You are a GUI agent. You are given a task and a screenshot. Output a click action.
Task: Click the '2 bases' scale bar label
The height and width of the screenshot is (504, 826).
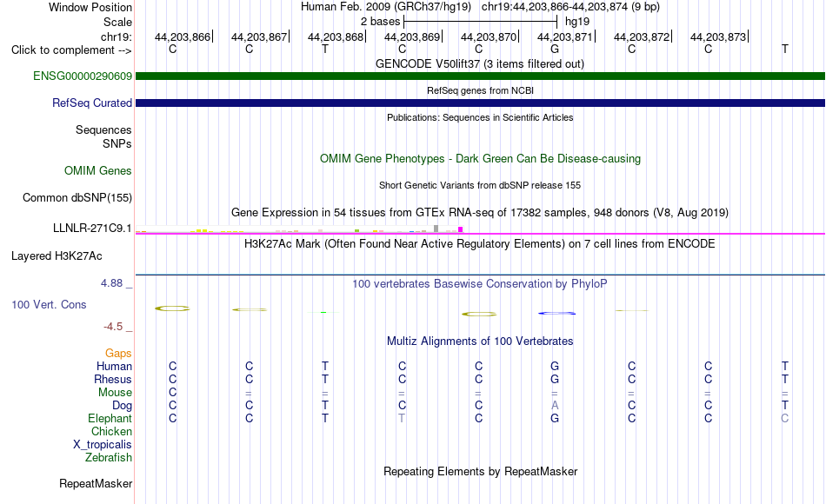coord(380,22)
